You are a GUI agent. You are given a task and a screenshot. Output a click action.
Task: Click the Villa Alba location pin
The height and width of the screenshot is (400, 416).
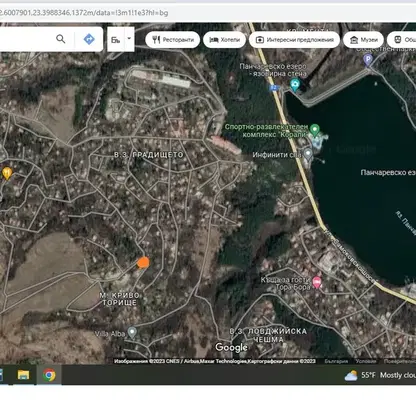(132, 333)
